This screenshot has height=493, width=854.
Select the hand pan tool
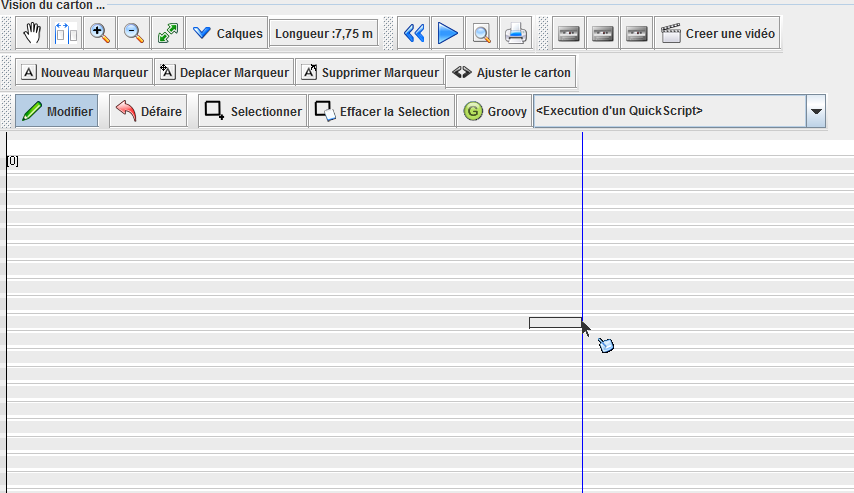point(32,33)
